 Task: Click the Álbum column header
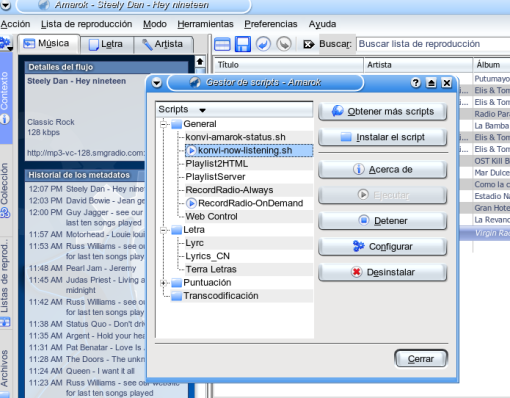pyautogui.click(x=492, y=65)
